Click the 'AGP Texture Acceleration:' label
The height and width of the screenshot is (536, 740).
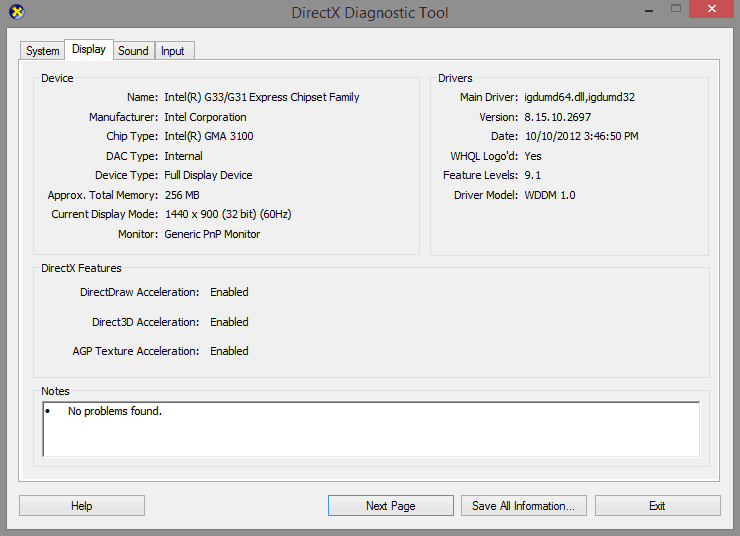(x=136, y=351)
